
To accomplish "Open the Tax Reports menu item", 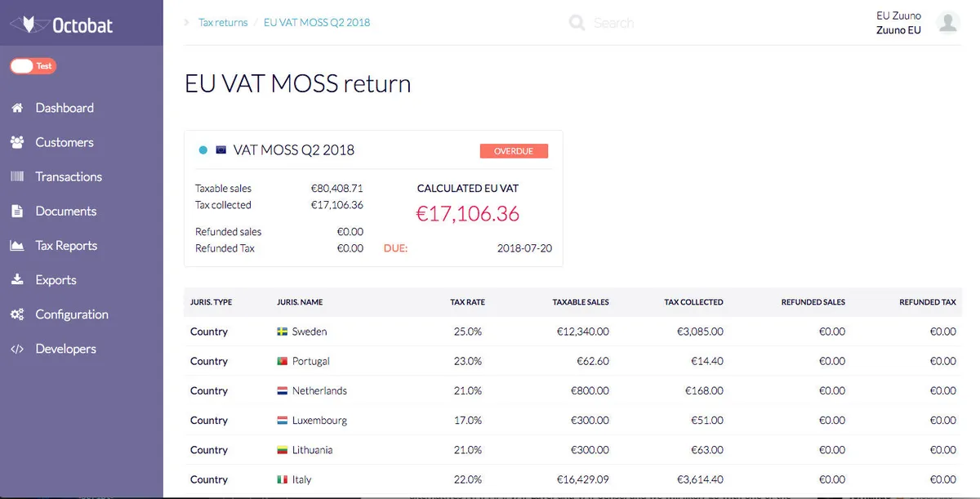I will pyautogui.click(x=66, y=246).
